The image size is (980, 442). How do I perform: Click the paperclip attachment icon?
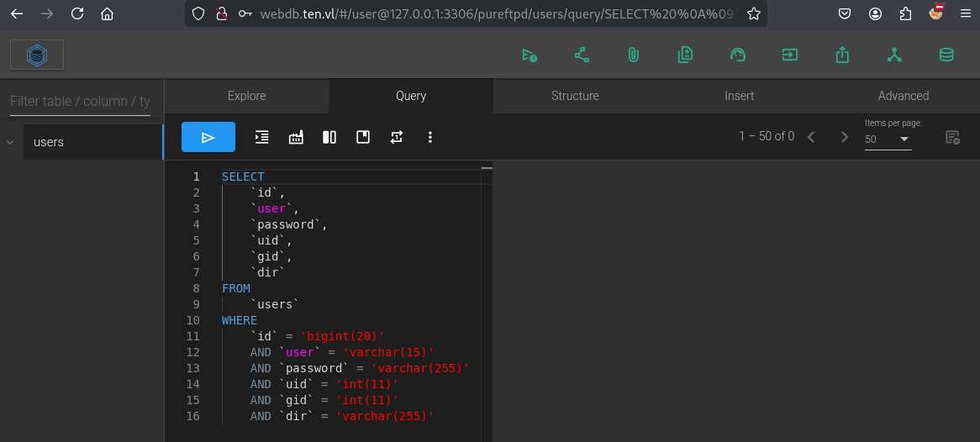coord(633,55)
